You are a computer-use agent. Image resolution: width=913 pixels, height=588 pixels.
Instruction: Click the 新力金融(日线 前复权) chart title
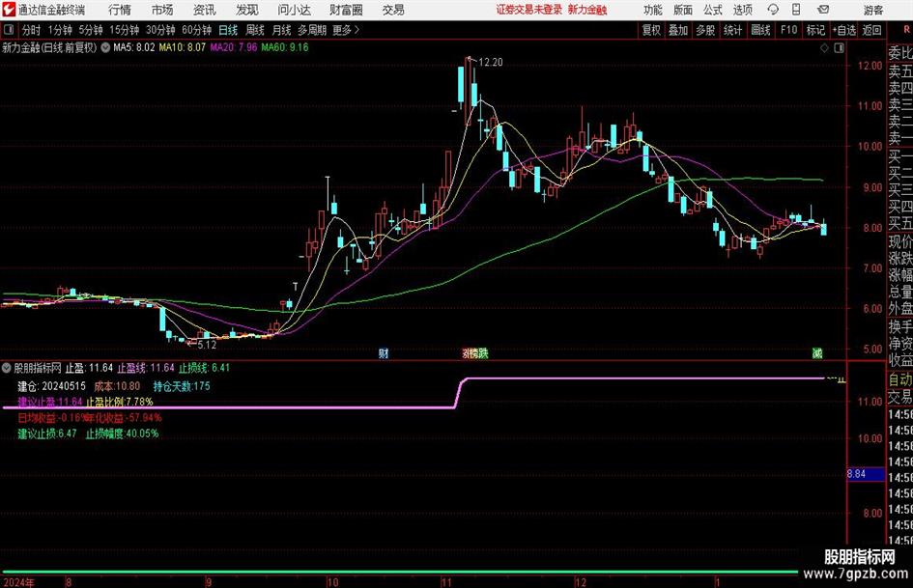(49, 47)
